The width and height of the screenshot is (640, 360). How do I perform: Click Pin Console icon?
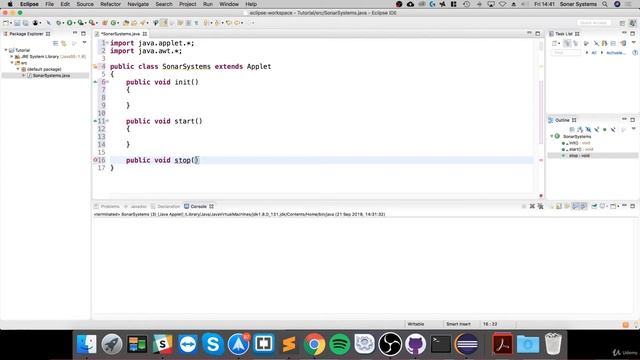pos(594,206)
